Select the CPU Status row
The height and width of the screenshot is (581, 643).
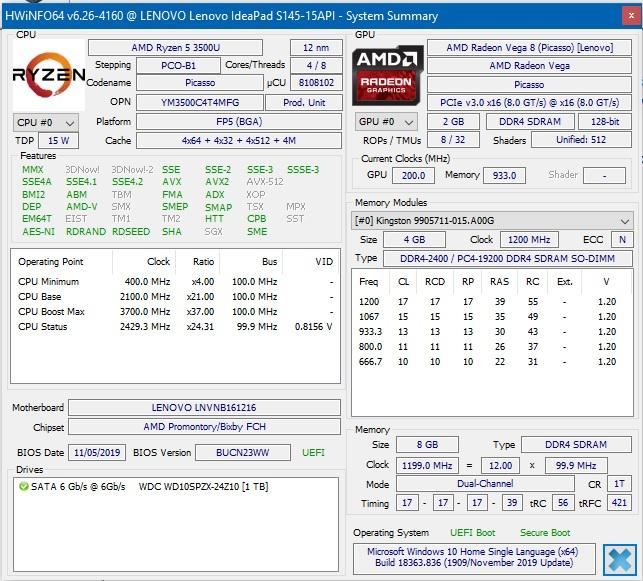(176, 327)
